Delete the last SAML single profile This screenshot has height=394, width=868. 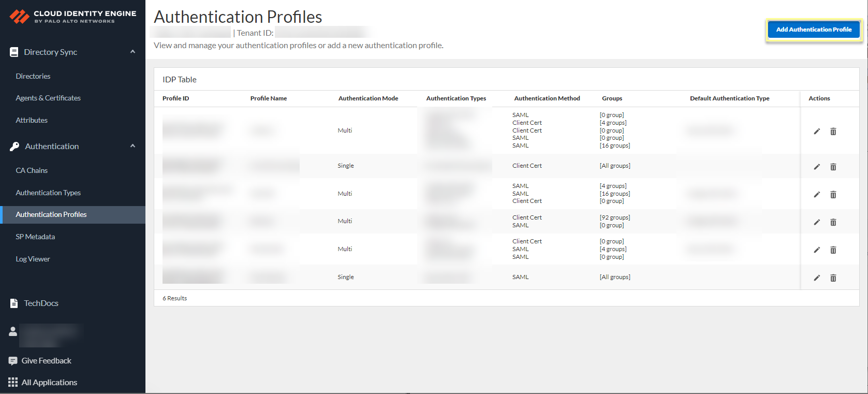coord(833,278)
